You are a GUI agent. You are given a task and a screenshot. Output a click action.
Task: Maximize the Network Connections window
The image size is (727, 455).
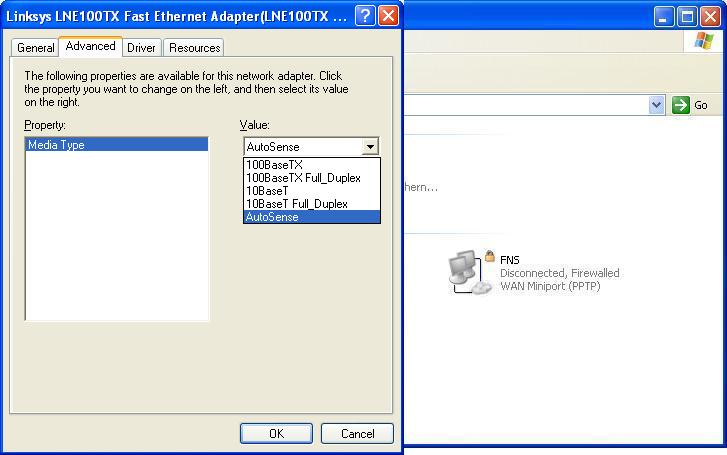click(x=687, y=17)
